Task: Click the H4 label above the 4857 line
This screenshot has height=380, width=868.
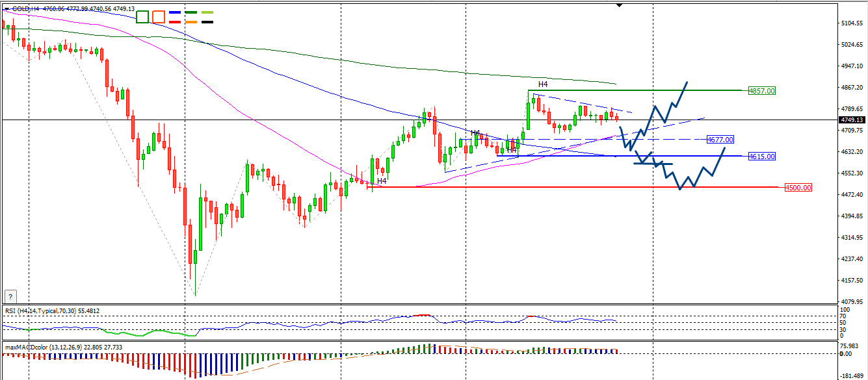Action: point(543,84)
